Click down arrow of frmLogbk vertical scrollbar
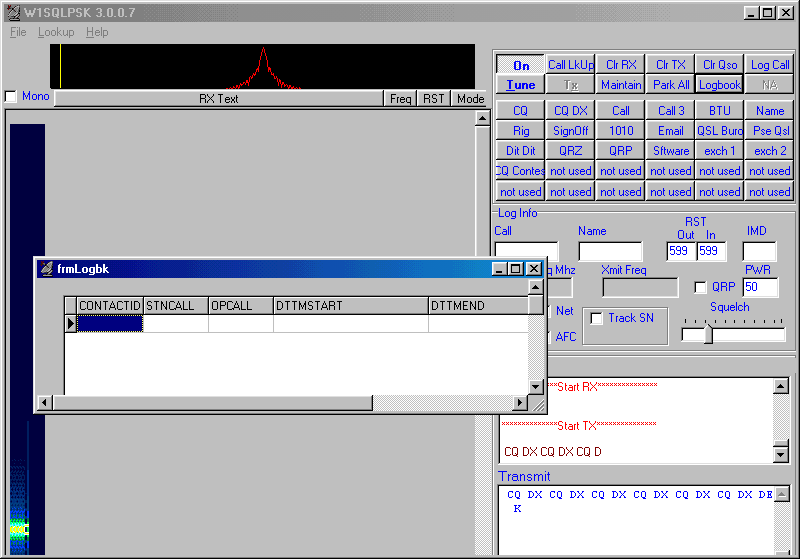Viewport: 800px width, 559px height. (535, 387)
